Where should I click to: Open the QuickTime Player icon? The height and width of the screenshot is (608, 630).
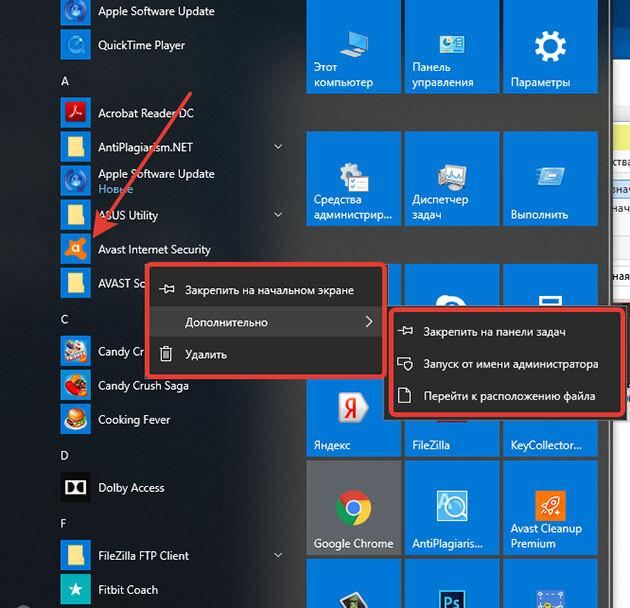tap(76, 45)
